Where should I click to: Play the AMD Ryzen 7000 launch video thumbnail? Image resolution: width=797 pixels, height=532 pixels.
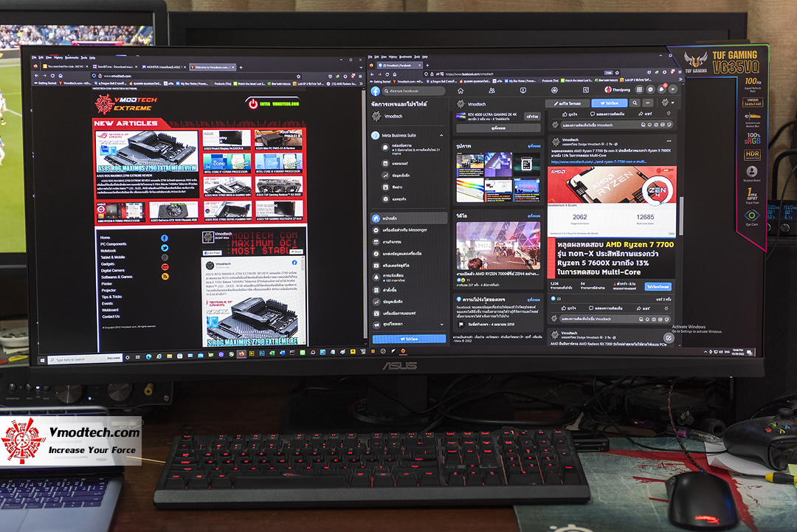coord(498,246)
